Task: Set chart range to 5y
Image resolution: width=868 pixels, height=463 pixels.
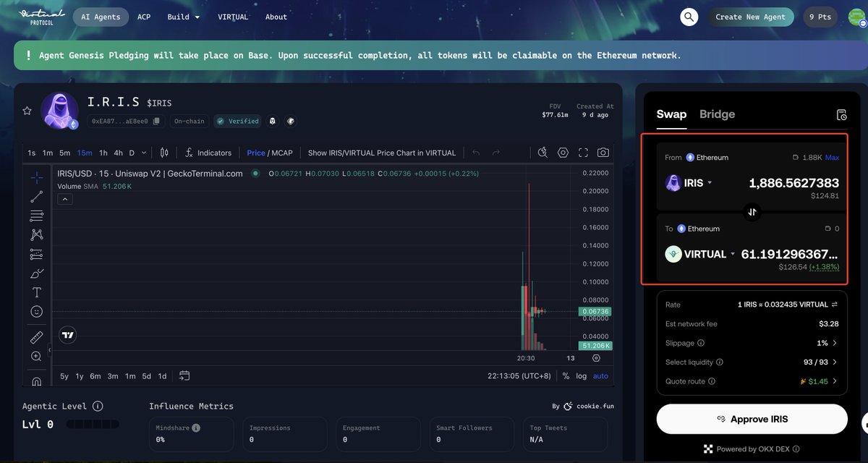Action: pos(64,376)
